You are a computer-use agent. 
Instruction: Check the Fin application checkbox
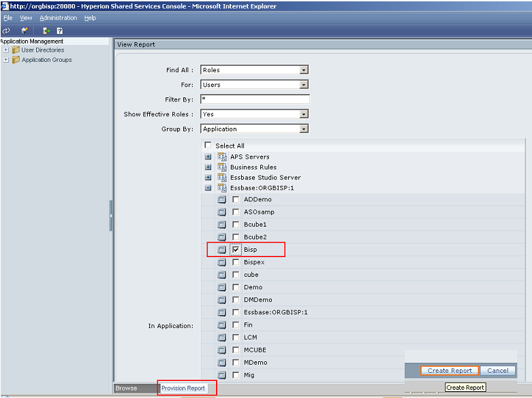click(236, 325)
